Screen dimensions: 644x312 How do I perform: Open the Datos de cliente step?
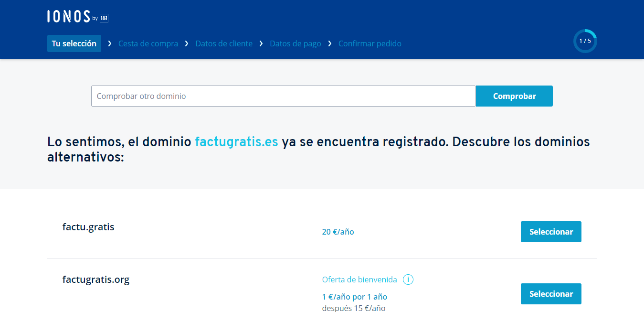(224, 43)
